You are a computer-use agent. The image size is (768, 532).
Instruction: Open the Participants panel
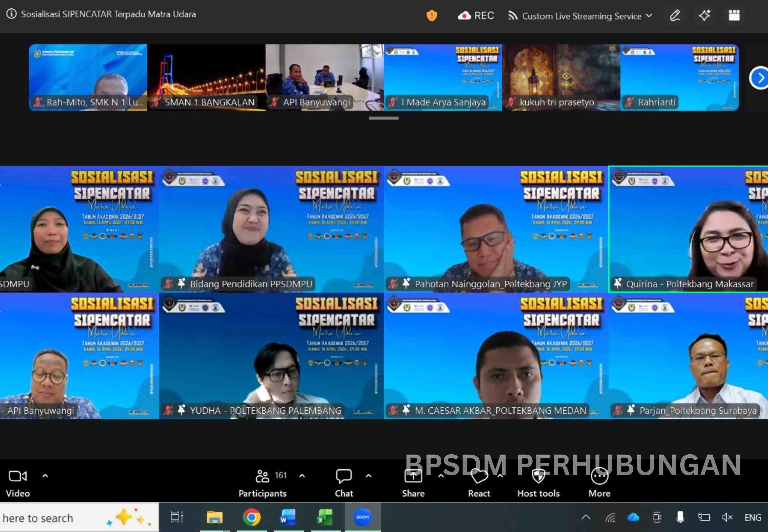point(263,483)
